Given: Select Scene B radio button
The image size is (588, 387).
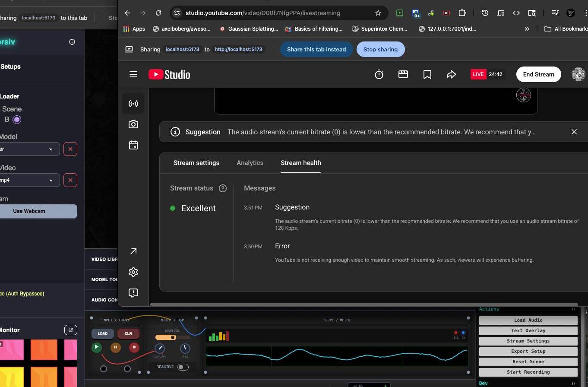Looking at the screenshot, I should (17, 120).
